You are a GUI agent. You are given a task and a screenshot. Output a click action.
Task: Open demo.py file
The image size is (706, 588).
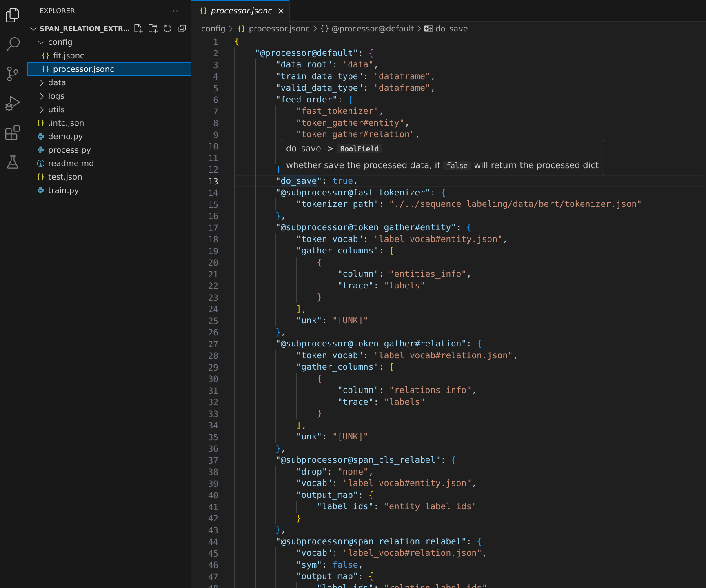[109, 136]
